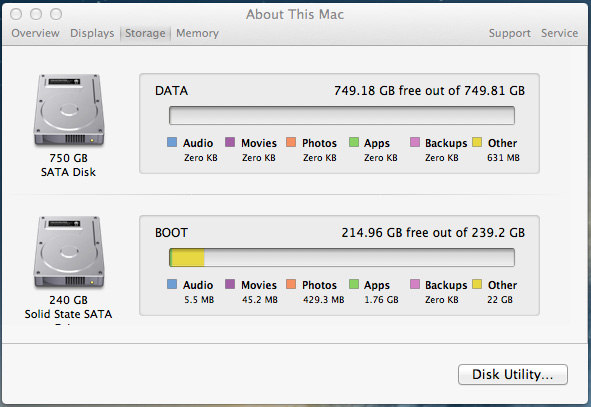Open the Service section

(x=559, y=33)
